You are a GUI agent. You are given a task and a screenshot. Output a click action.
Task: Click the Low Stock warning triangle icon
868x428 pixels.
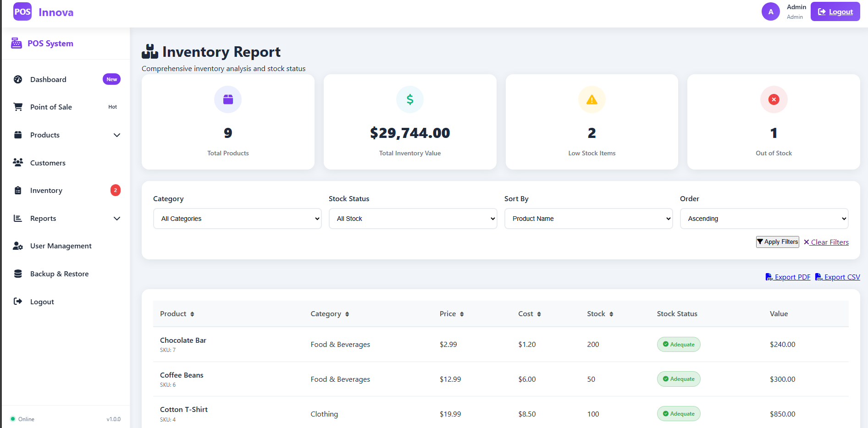[x=592, y=99]
